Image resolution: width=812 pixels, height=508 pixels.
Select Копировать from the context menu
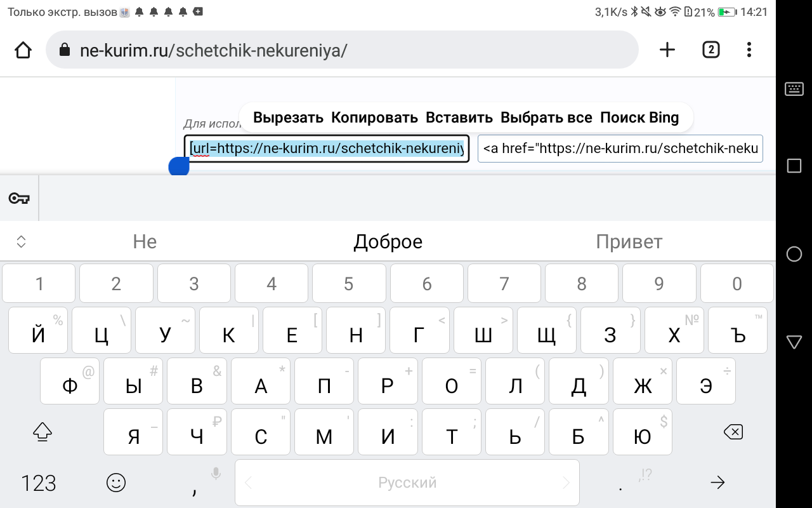[x=374, y=117]
